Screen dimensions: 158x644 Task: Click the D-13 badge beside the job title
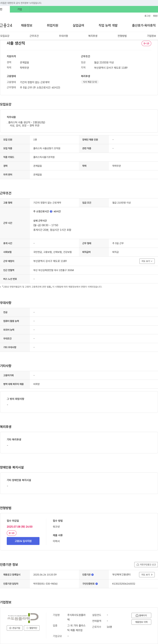146,43
